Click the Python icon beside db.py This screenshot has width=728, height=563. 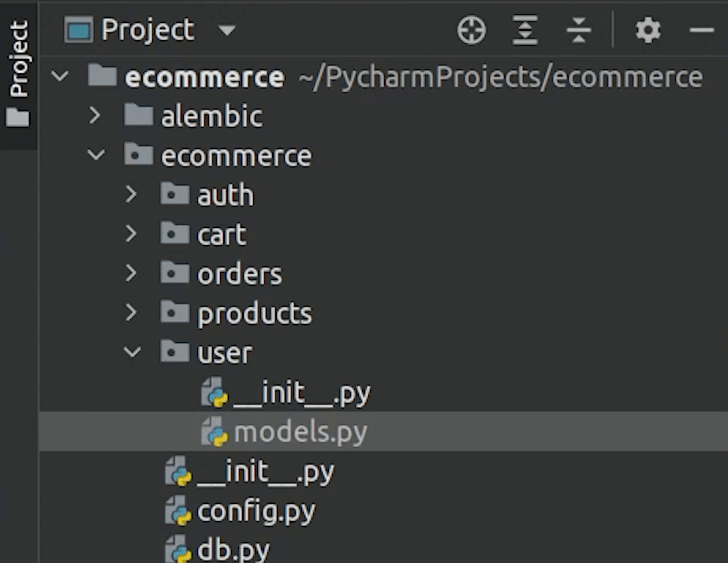tap(177, 550)
